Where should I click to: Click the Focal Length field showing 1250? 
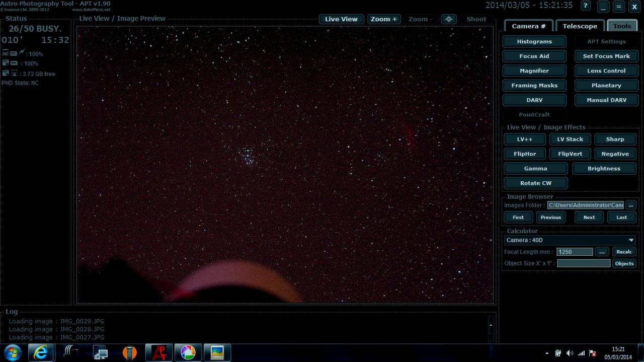tap(575, 252)
